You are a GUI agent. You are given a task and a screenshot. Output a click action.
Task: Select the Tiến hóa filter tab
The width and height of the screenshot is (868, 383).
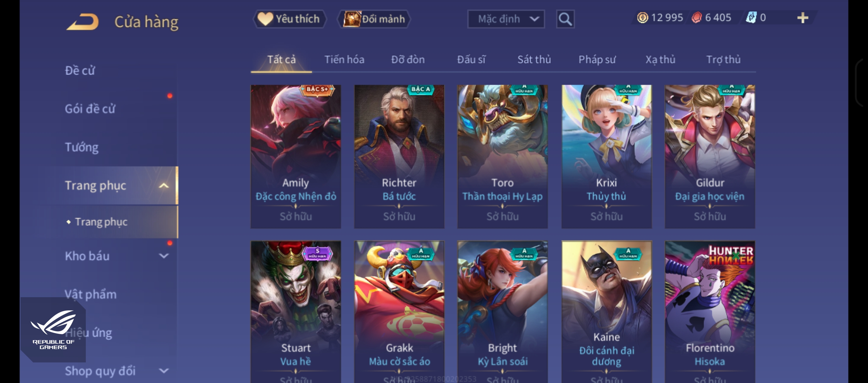point(344,60)
